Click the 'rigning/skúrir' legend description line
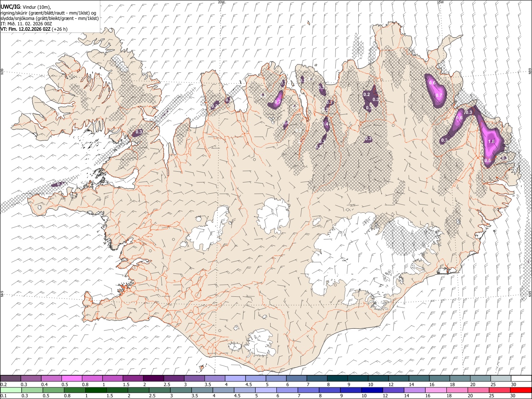Screen dimensions: 532x399 (x=48, y=13)
